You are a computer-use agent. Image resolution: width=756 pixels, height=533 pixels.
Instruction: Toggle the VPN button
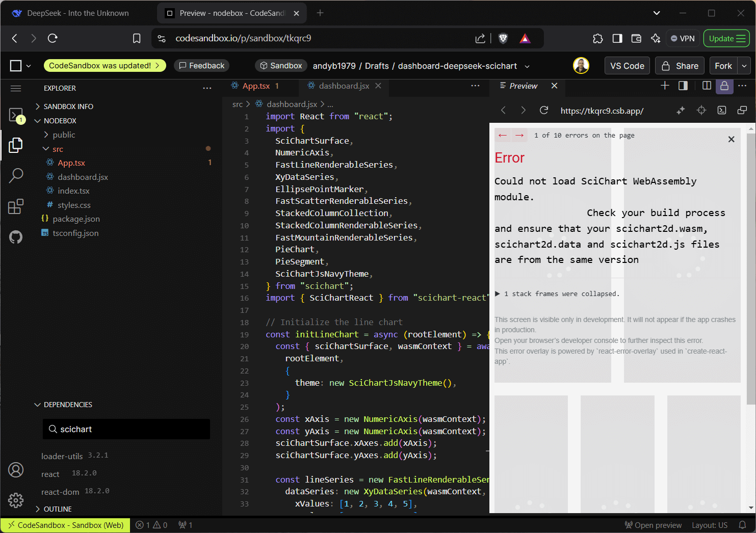[x=683, y=38]
